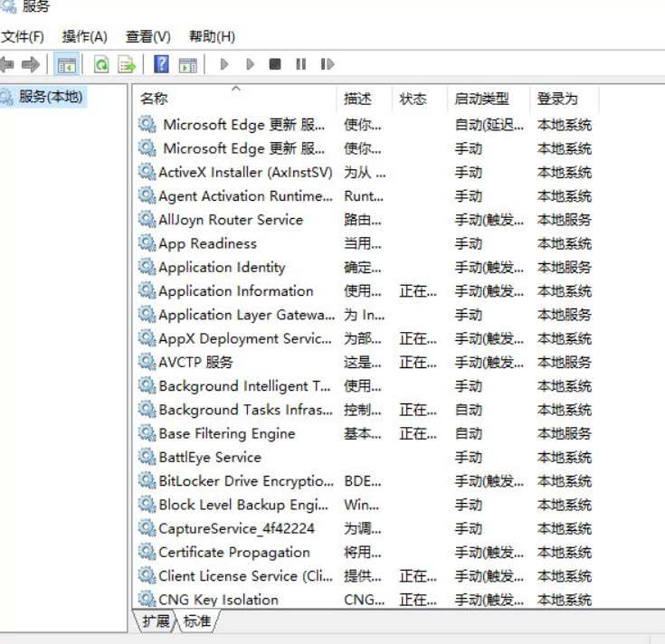Click the Pause Service icon
This screenshot has width=665, height=644.
300,64
